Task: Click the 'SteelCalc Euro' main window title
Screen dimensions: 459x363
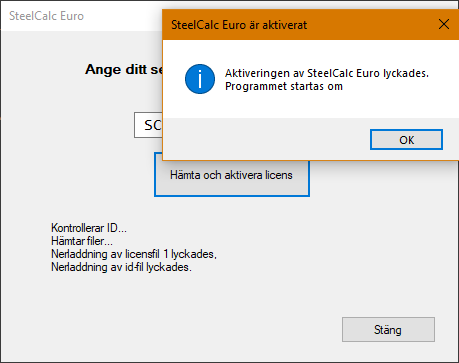Action: tap(46, 16)
